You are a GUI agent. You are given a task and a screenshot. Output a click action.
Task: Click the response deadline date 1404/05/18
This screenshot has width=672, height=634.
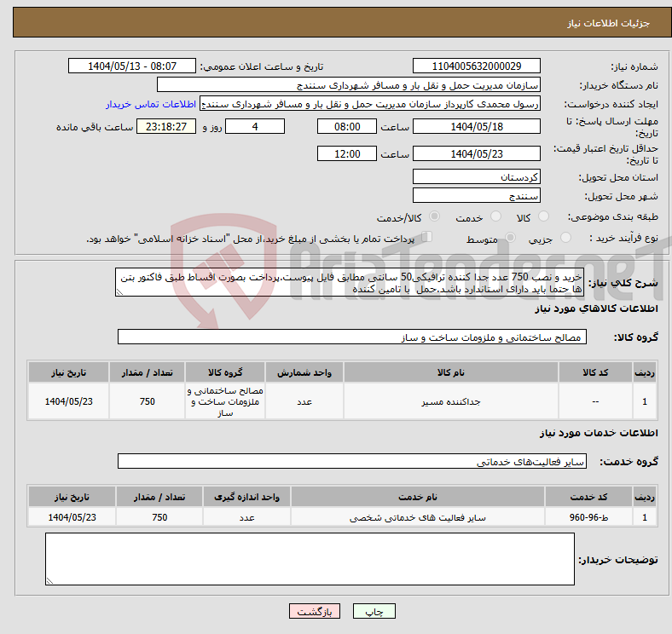[x=476, y=126]
